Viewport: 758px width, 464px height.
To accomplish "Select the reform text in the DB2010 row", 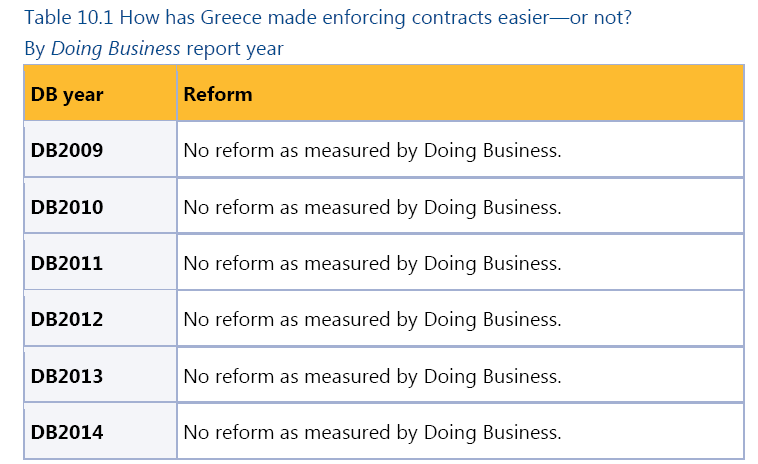I will pyautogui.click(x=372, y=208).
